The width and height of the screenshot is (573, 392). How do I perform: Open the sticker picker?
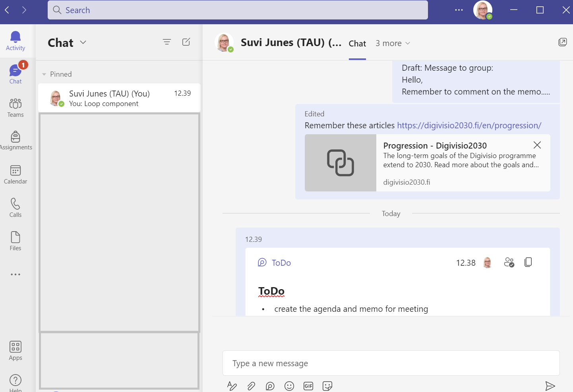327,386
